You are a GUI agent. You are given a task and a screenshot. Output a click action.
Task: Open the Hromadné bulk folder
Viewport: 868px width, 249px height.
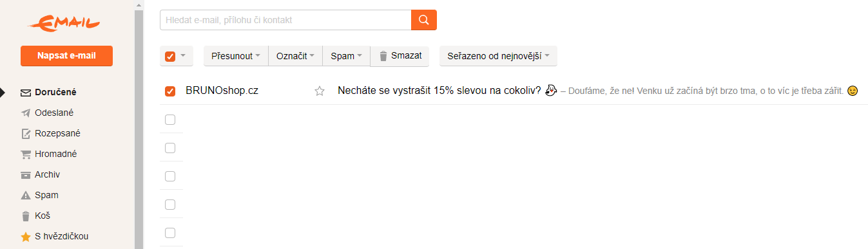coord(49,154)
